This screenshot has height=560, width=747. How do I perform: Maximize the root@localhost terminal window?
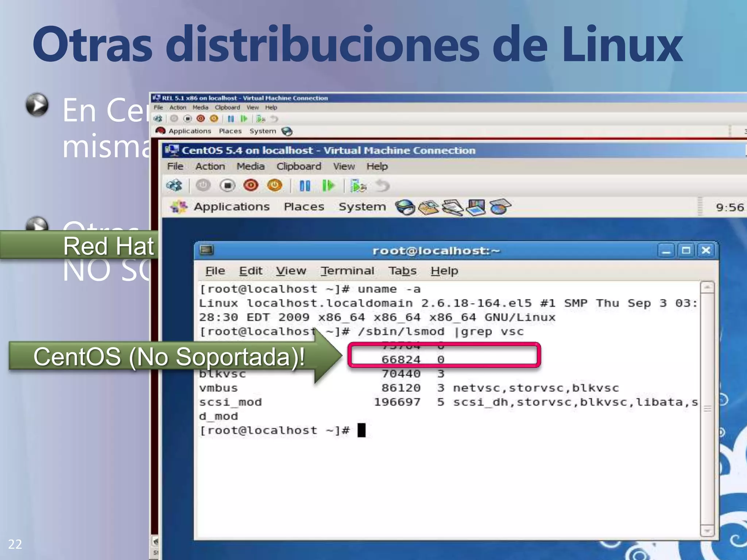[x=686, y=251]
